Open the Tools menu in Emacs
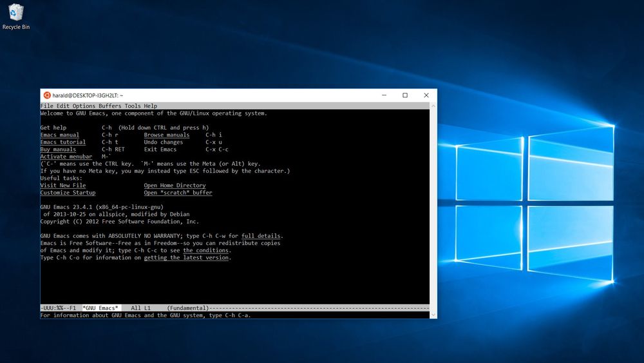This screenshot has height=363, width=644. [x=133, y=106]
